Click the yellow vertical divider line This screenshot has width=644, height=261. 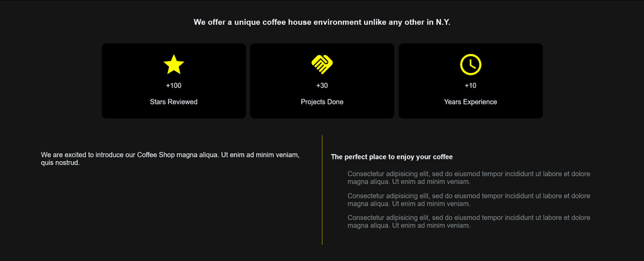(x=322, y=190)
